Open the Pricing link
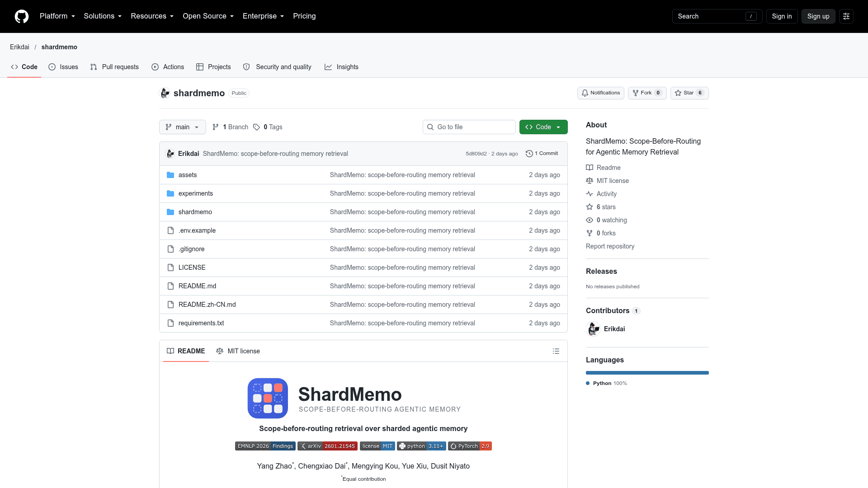 [x=304, y=16]
